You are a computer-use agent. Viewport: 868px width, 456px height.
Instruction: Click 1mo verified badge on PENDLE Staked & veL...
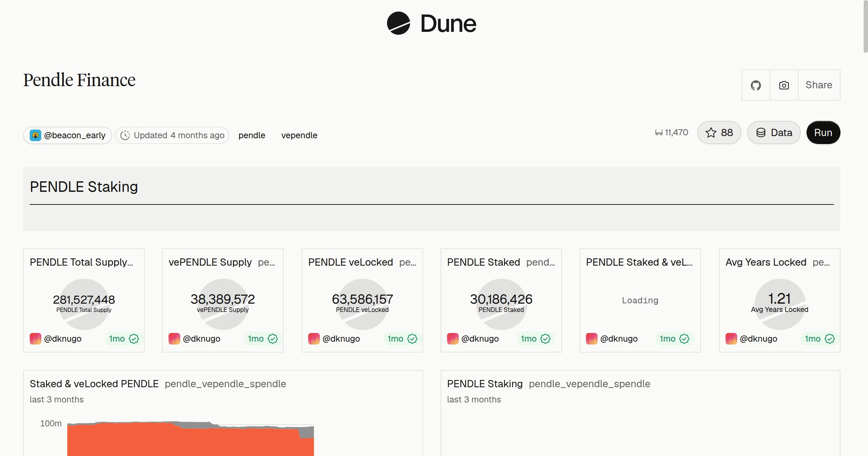pos(674,339)
